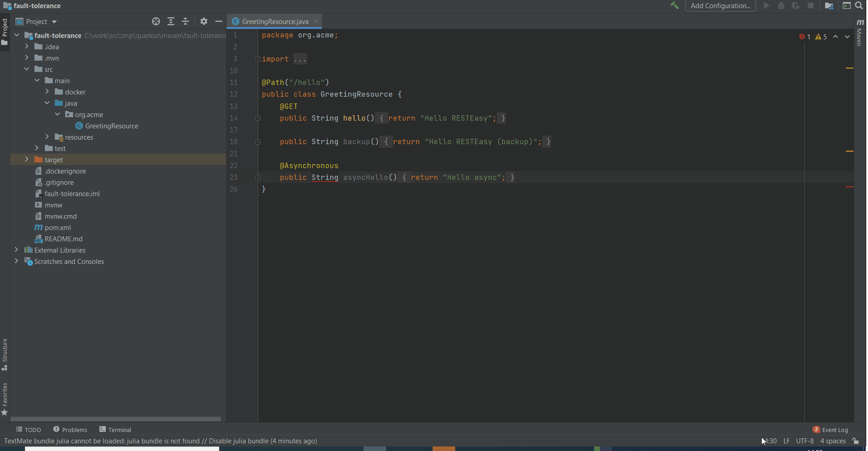The image size is (868, 451).
Task: Jump to next highlighted error arrow
Action: tap(847, 37)
